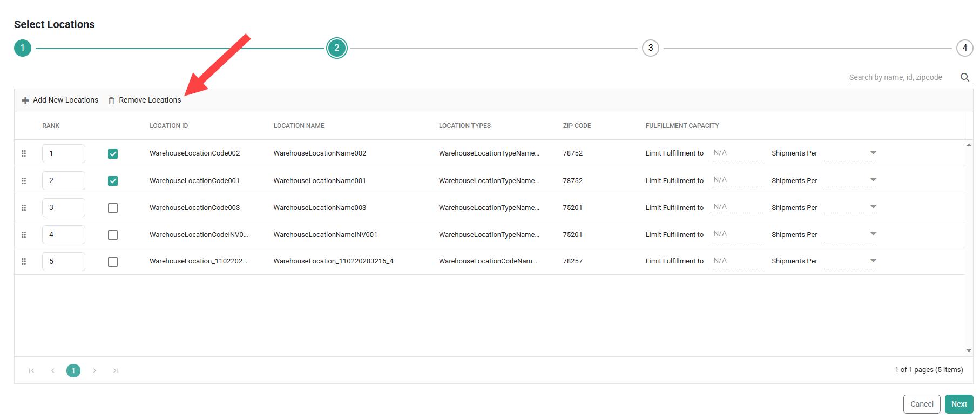Edit rank field for the 78257 zip row

point(64,261)
